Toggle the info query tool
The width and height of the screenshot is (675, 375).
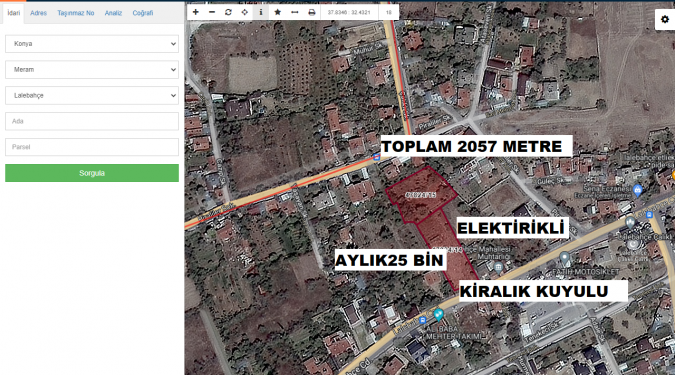tap(261, 12)
